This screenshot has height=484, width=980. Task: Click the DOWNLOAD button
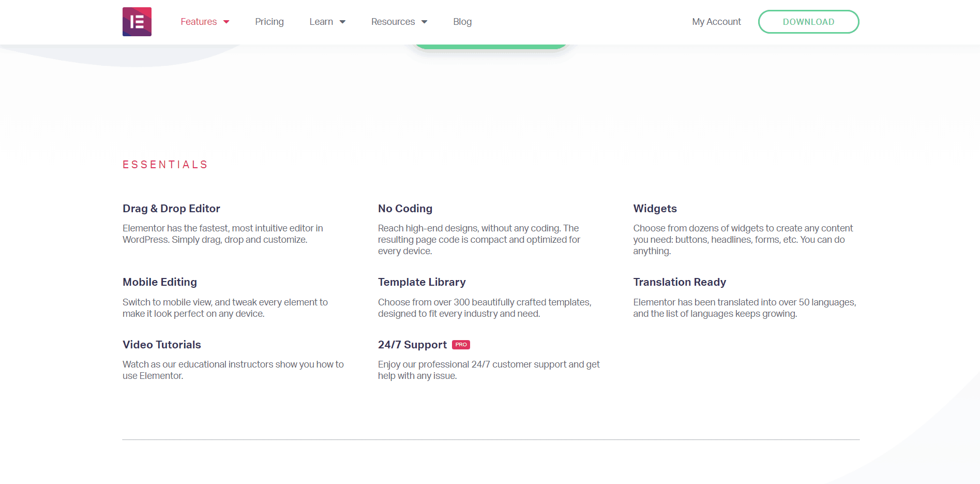click(x=808, y=22)
